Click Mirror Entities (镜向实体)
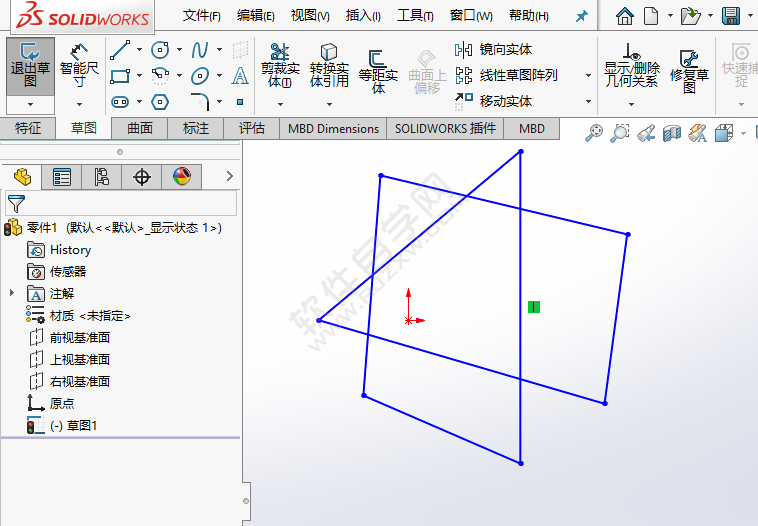 tap(493, 49)
